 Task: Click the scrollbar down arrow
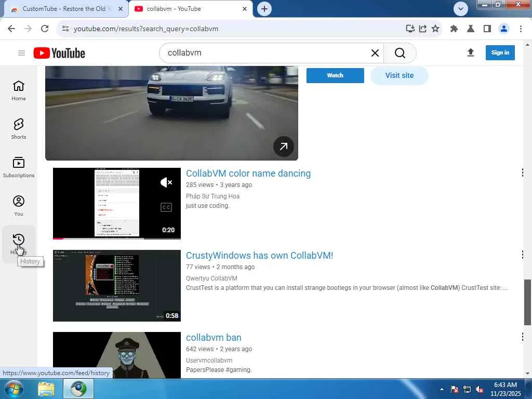(527, 374)
